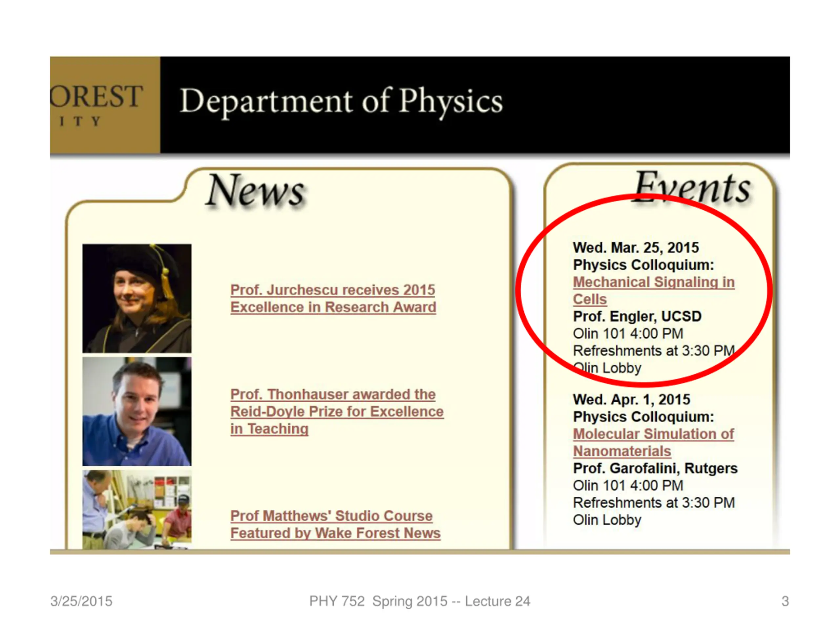Open Prof. Jurchescu Excellence in Research Award link
This screenshot has width=840, height=630.
333,299
